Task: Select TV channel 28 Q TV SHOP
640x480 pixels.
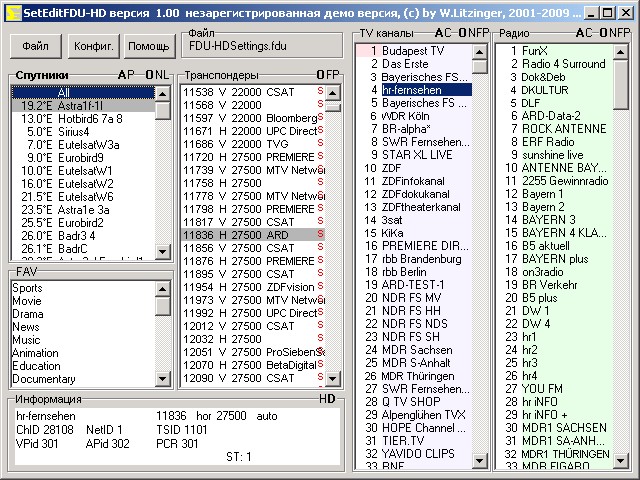Action: pyautogui.click(x=414, y=402)
